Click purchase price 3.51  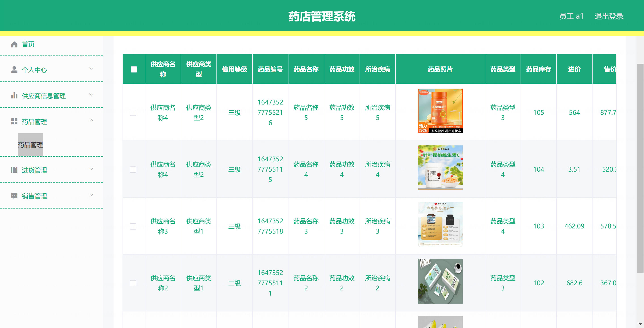click(574, 169)
